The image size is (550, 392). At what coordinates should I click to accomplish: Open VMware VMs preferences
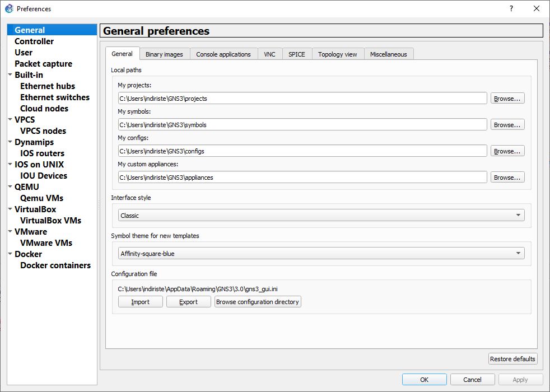[46, 243]
